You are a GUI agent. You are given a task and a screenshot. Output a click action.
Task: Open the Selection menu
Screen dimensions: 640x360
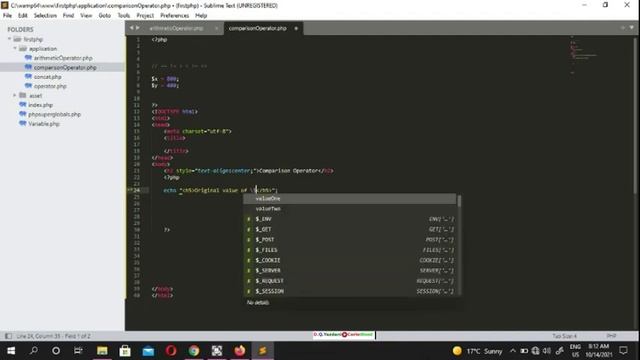[45, 16]
